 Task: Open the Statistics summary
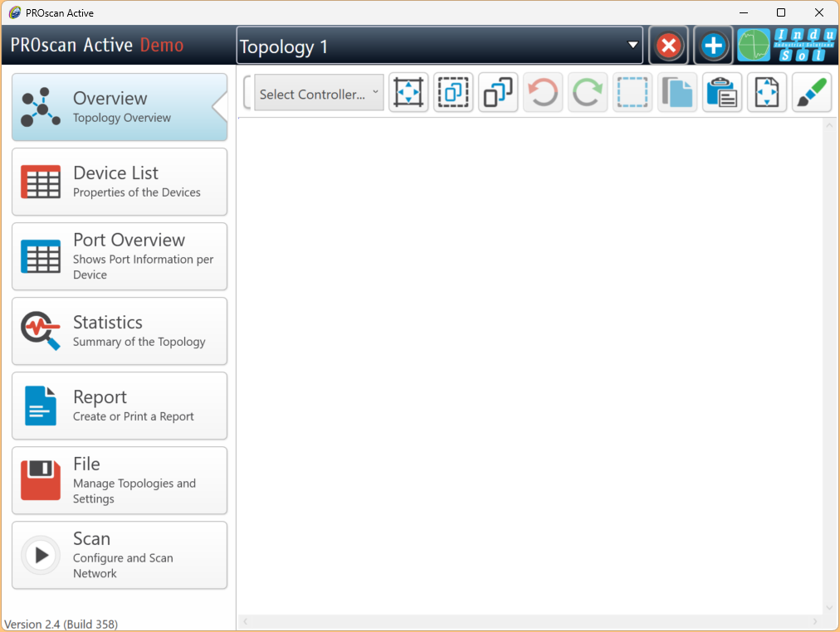point(120,331)
